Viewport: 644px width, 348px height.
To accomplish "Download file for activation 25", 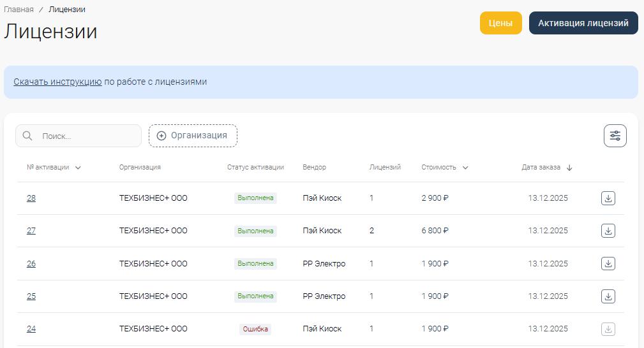I will click(608, 296).
